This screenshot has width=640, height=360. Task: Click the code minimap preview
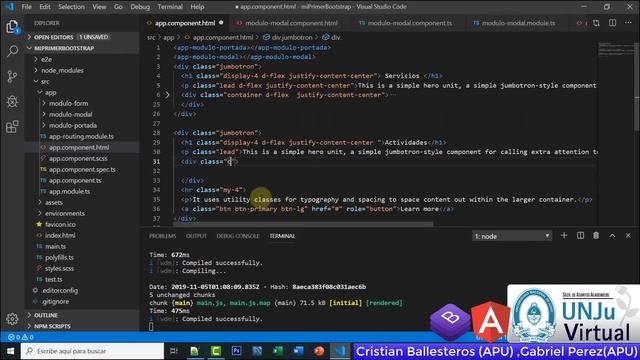[x=615, y=50]
